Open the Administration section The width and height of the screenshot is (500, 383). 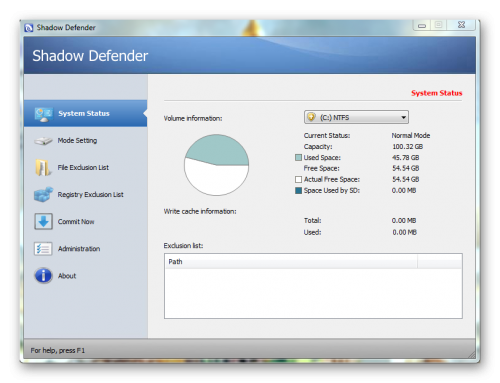tap(85, 249)
